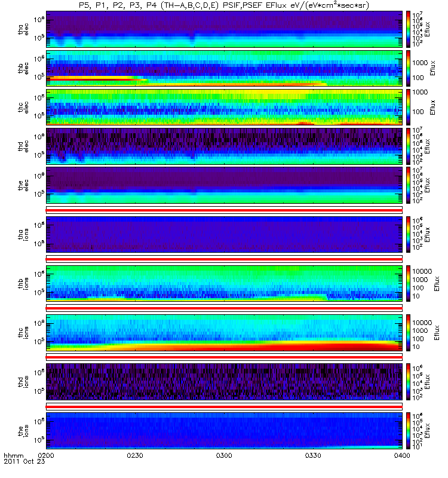
Task: Select the thd ions spectrogram panel
Action: 224,382
